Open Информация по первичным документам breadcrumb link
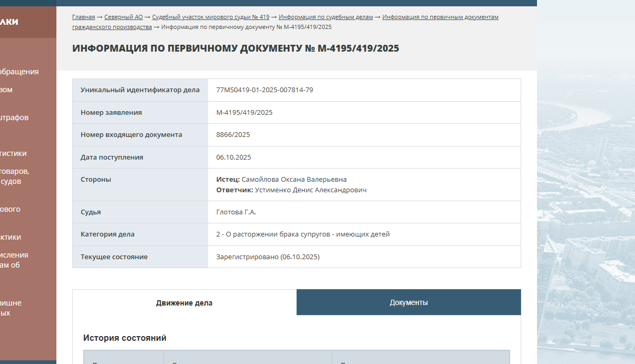Viewport: 635px width, 364px height. [440, 17]
